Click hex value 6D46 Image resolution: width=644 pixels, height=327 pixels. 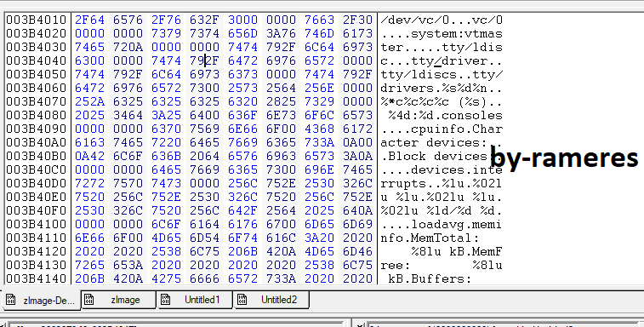click(358, 251)
